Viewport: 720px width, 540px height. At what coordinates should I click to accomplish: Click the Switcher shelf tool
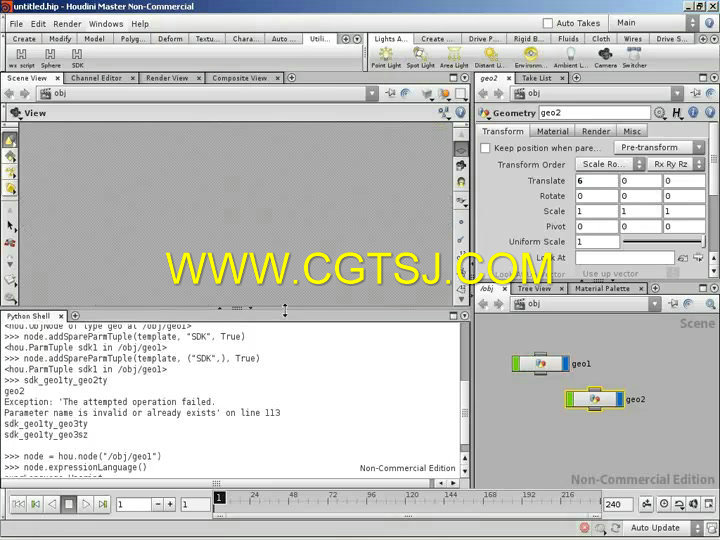[634, 58]
